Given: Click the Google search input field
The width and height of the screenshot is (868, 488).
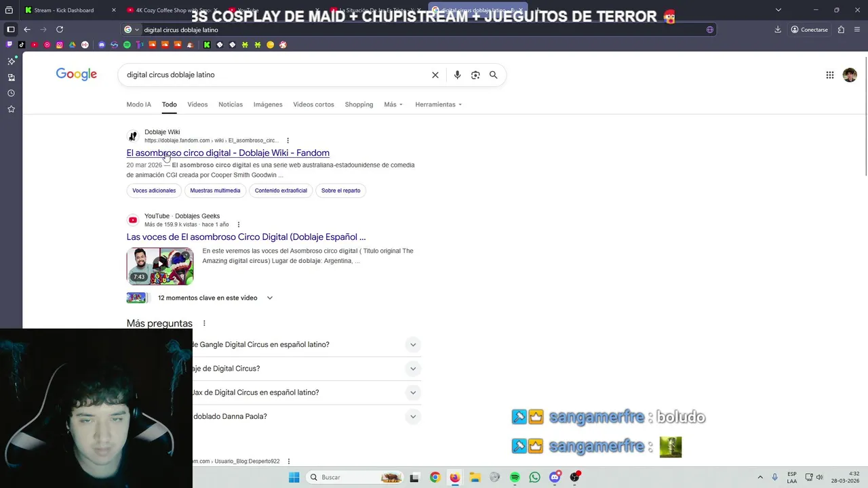Looking at the screenshot, I should 275,75.
